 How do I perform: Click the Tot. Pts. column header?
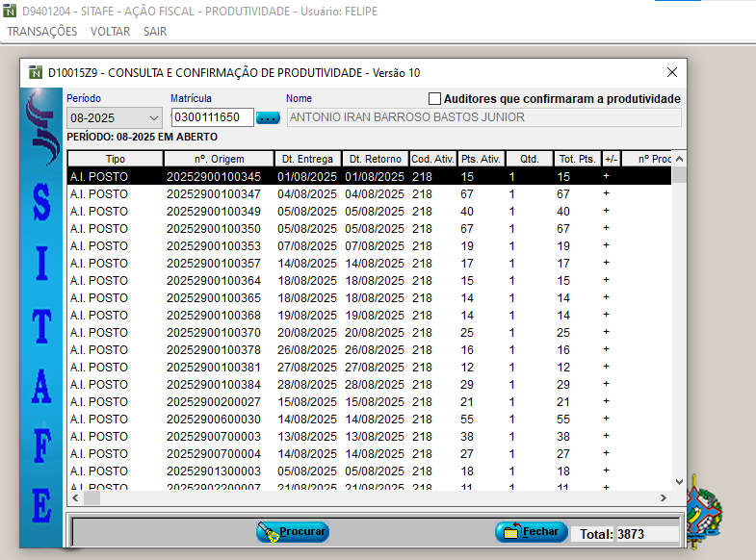point(577,159)
